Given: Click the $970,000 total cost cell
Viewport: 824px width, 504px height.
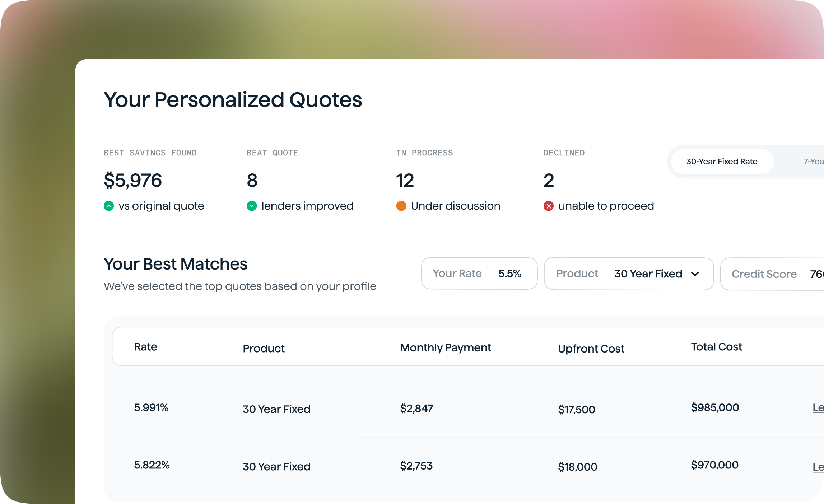Looking at the screenshot, I should 714,465.
